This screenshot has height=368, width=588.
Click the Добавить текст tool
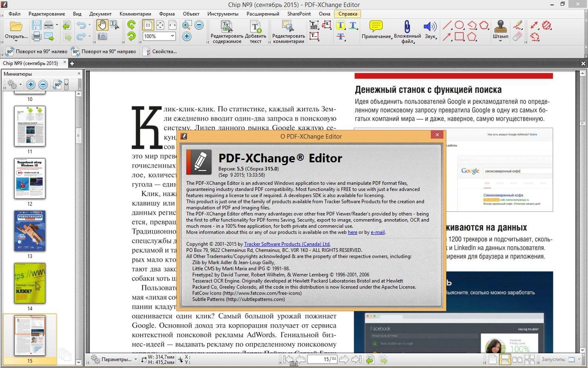coord(256,32)
